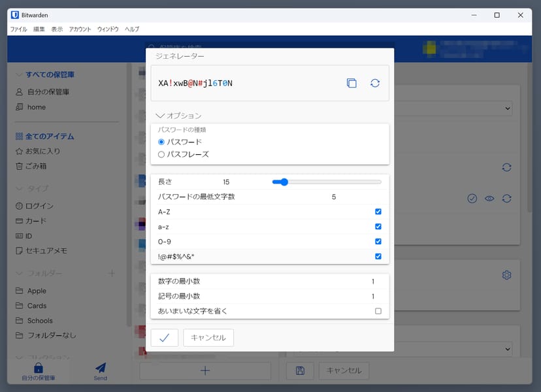Viewport: 541px width, 392px height.
Task: Click the gear settings icon on right panel
Action: pos(506,275)
